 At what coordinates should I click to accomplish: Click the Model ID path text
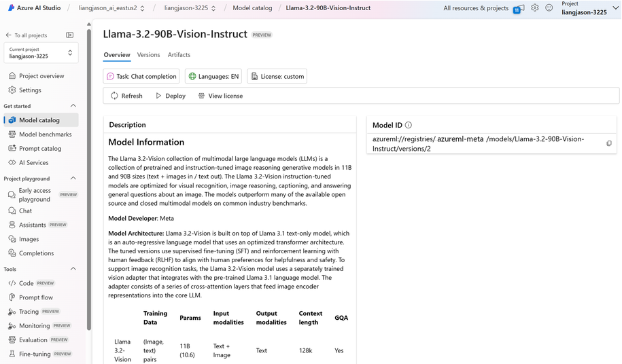(478, 144)
